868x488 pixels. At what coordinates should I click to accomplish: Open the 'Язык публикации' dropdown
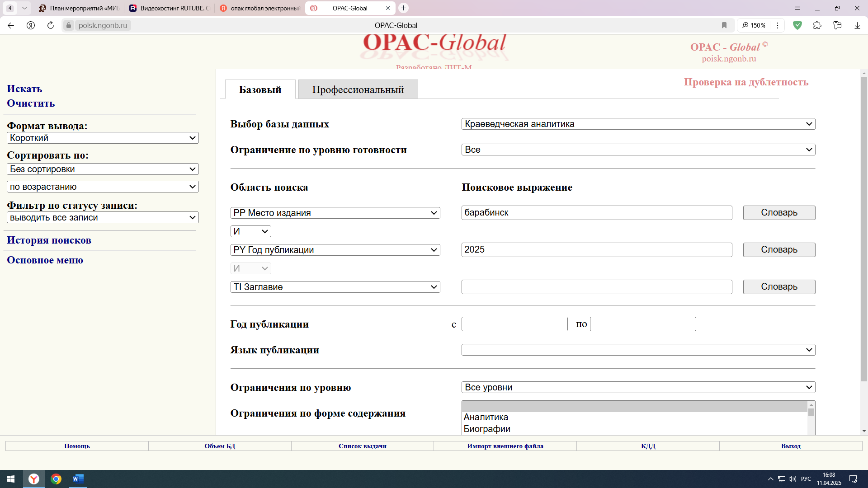click(638, 350)
